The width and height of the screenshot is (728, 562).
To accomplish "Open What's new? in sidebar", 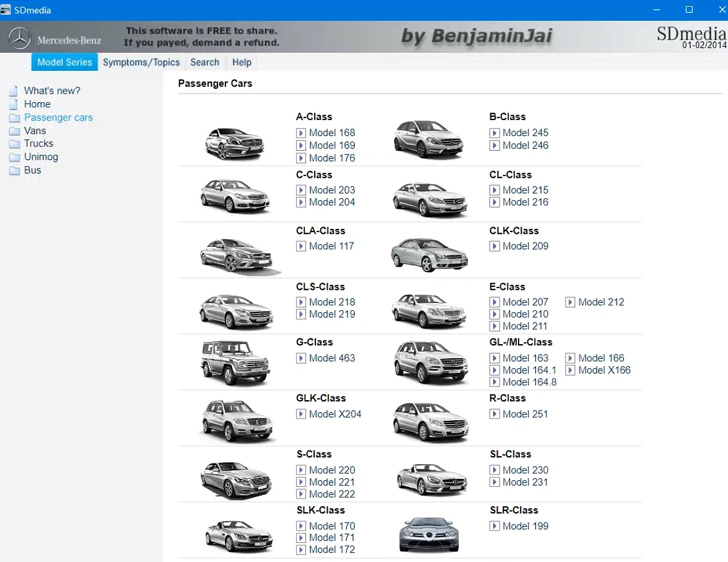I will [52, 90].
